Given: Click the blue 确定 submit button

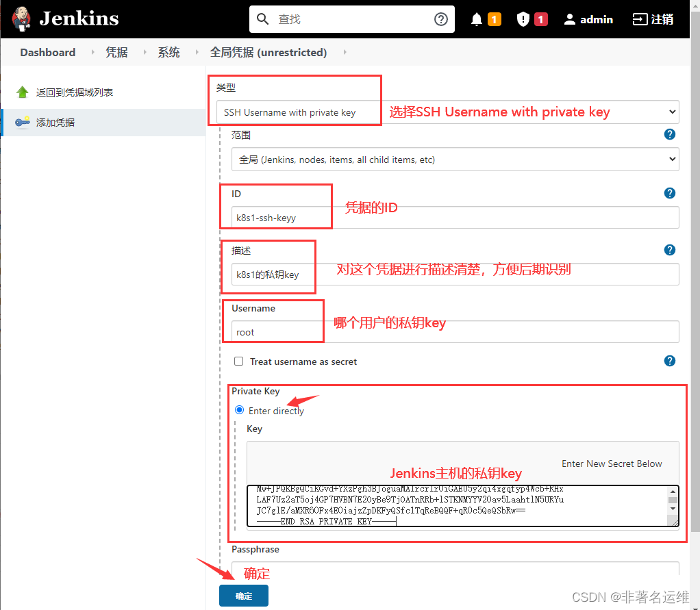Looking at the screenshot, I should 244,596.
